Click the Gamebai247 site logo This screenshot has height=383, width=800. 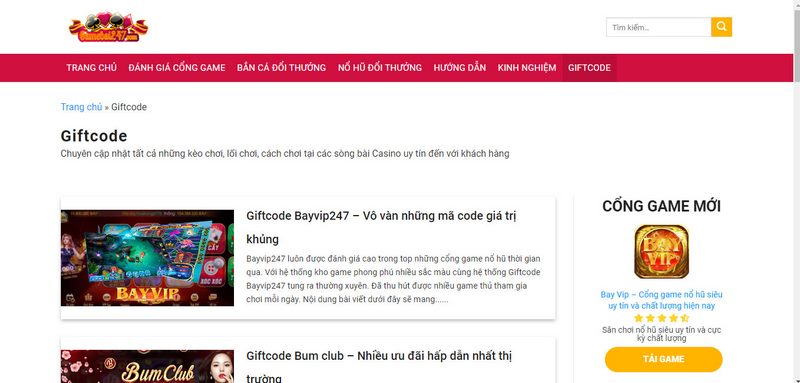(109, 27)
